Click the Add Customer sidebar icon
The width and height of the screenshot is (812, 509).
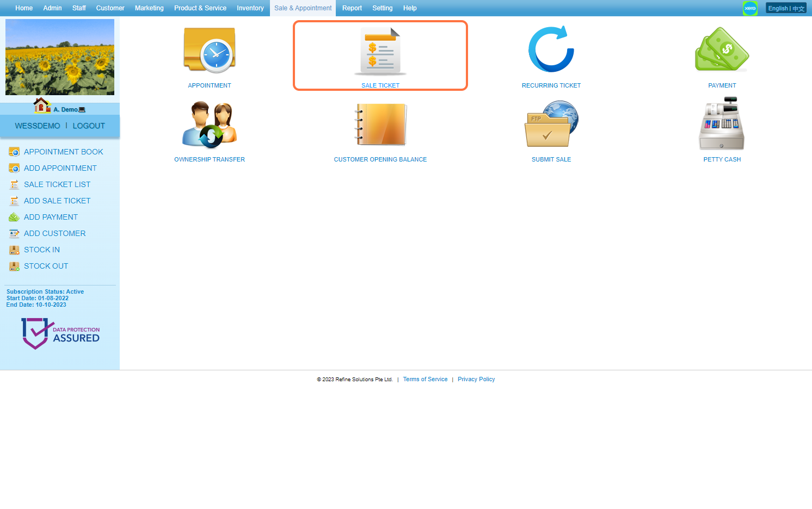coord(14,233)
